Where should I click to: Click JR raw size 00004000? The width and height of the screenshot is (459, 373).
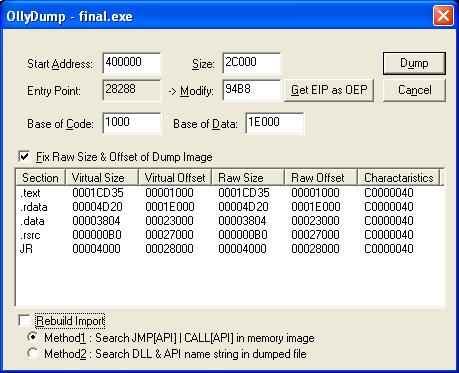tap(242, 249)
